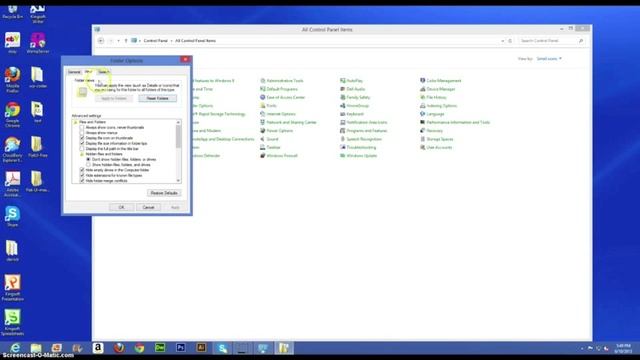This screenshot has height=360, width=640.
Task: Launch Illustrator from the taskbar
Action: 201,348
